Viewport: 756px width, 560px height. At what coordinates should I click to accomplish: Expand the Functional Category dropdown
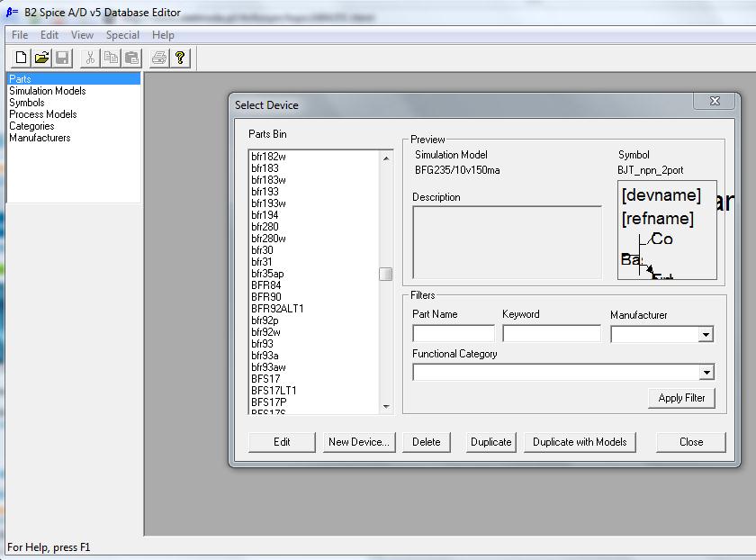pyautogui.click(x=706, y=372)
